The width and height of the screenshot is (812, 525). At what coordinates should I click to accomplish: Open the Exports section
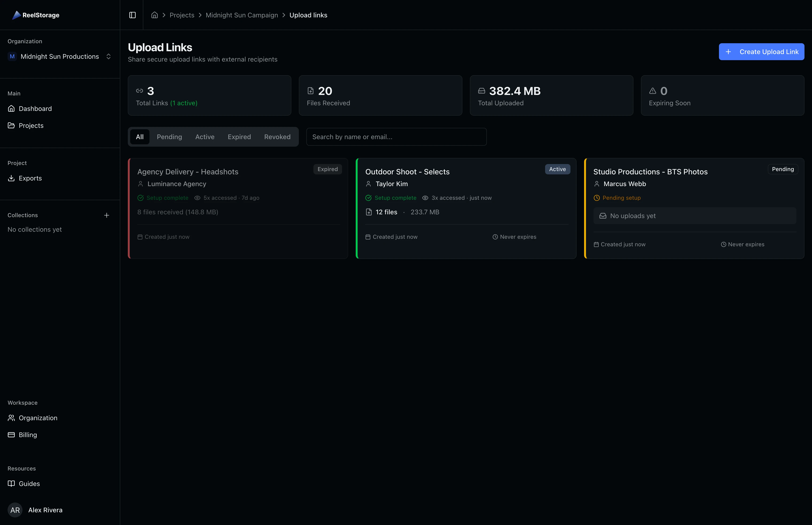click(30, 178)
